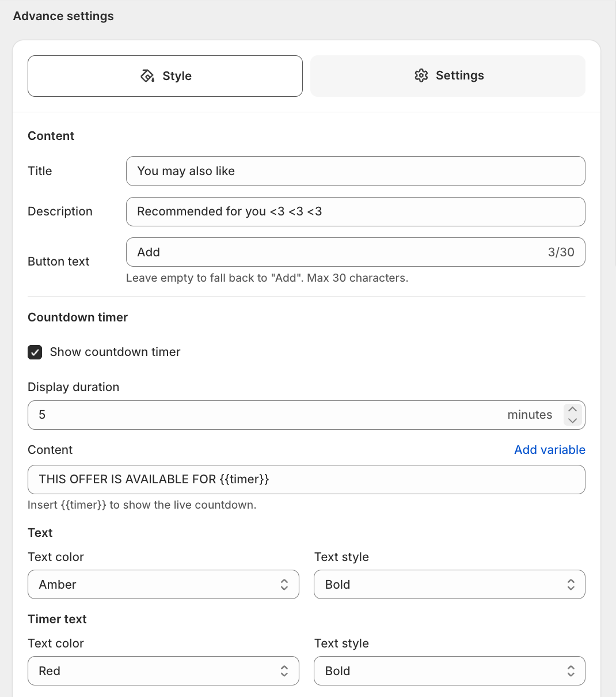Open Text color dropdown showing Amber

click(x=163, y=585)
